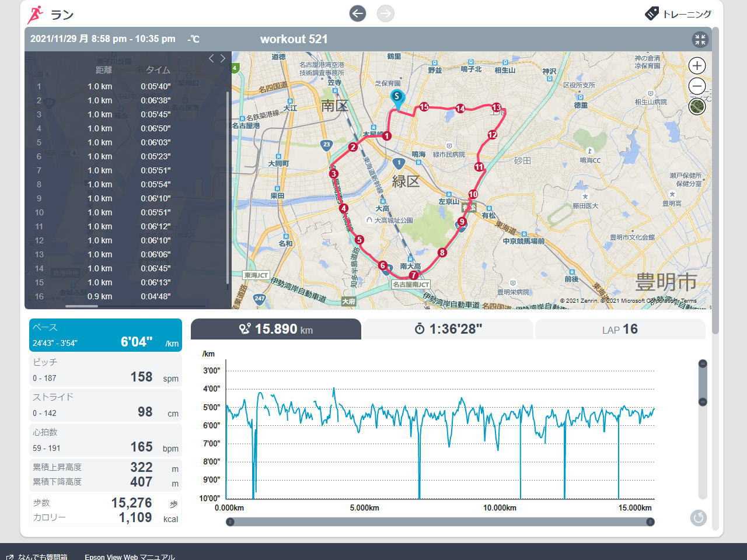Click the start marker S on map
The image size is (747, 560).
[x=397, y=97]
